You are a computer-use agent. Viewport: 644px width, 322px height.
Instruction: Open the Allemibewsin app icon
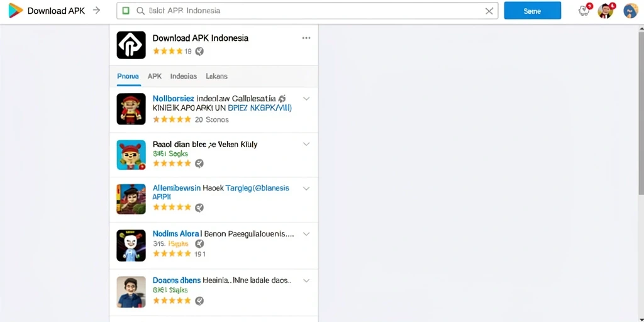131,199
